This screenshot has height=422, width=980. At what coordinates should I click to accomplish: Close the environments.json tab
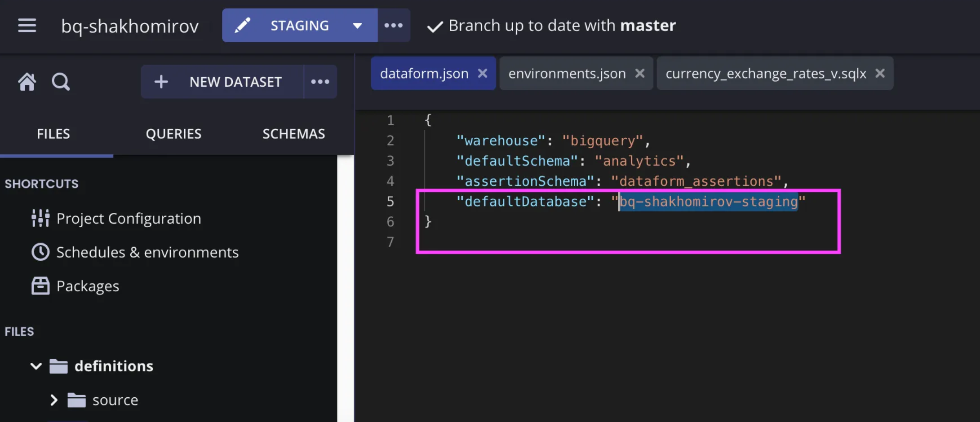[x=640, y=73]
